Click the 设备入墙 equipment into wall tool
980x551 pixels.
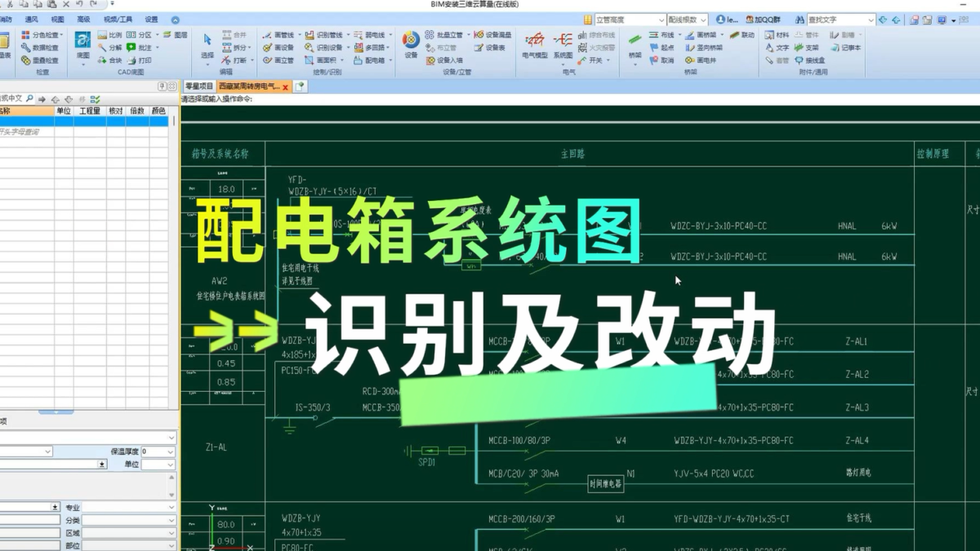click(443, 60)
